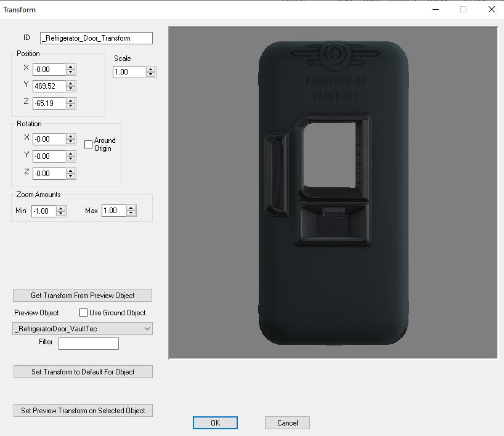Viewport: 504px width, 436px height.
Task: Decrease Zoom Min with down arrow
Action: pyautogui.click(x=61, y=214)
